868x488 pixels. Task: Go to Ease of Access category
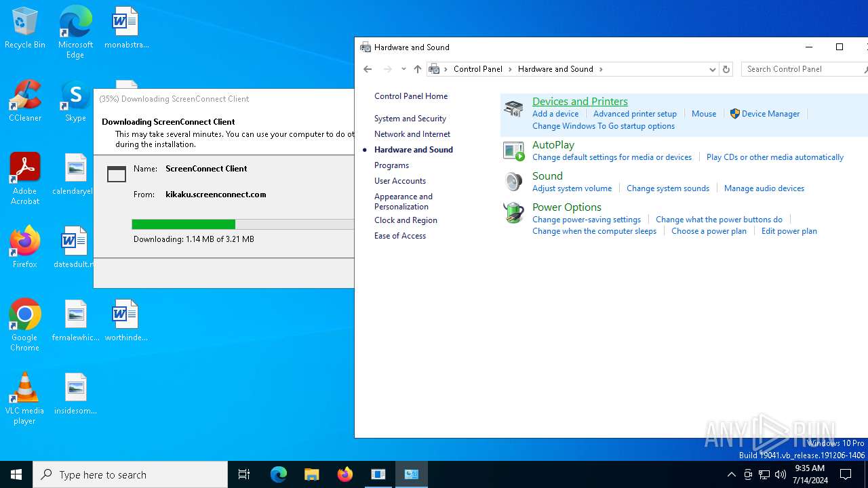[x=400, y=236]
